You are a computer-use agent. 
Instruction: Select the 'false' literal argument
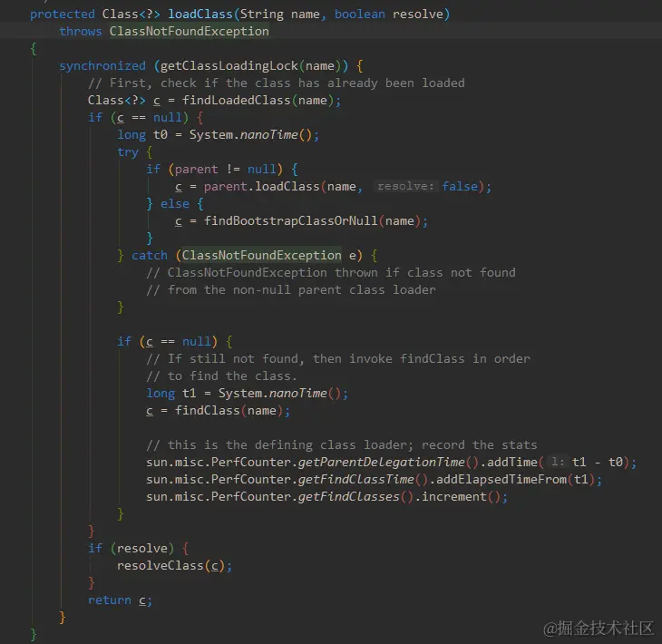tap(460, 187)
